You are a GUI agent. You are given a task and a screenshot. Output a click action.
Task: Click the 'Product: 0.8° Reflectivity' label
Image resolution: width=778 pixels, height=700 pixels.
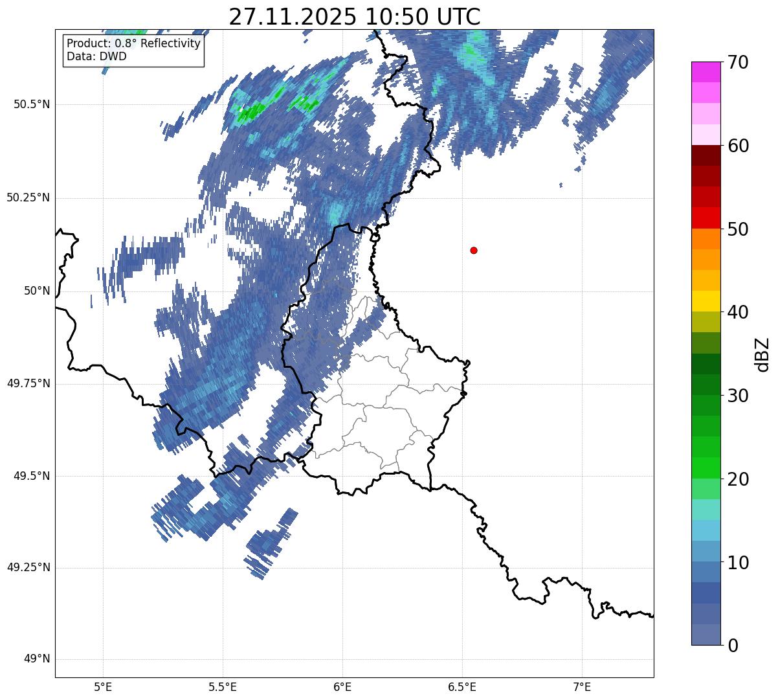(x=134, y=44)
